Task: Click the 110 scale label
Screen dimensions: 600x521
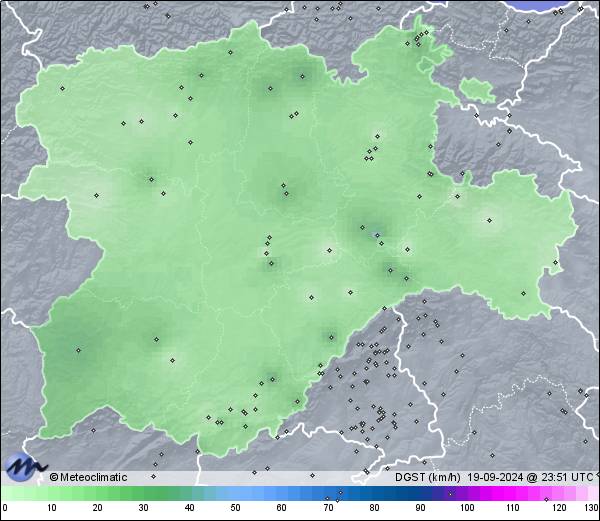Action: 513,508
